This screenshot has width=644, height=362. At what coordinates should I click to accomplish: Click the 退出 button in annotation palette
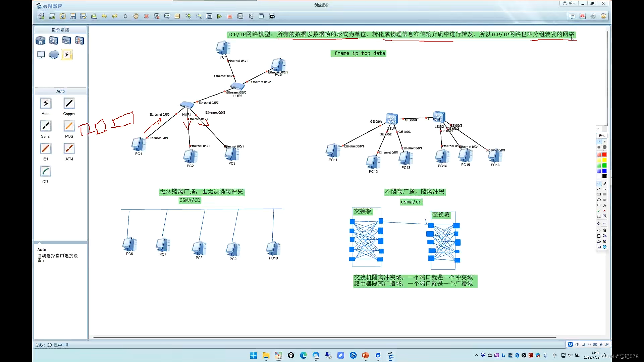[x=602, y=135]
